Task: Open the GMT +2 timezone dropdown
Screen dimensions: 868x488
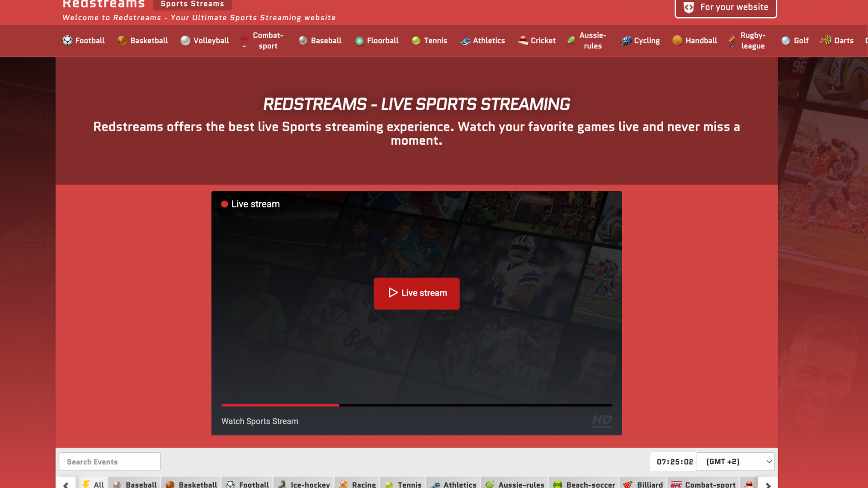Action: point(735,461)
